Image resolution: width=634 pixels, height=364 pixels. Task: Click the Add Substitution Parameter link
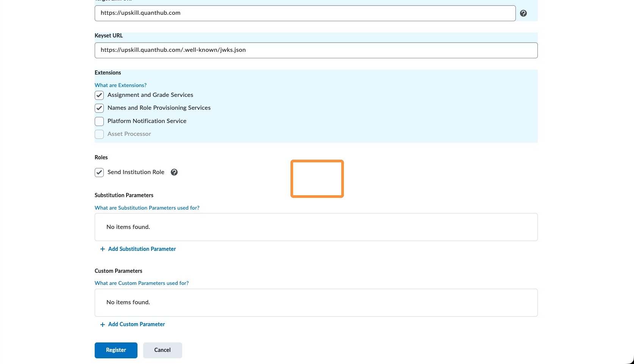click(142, 249)
